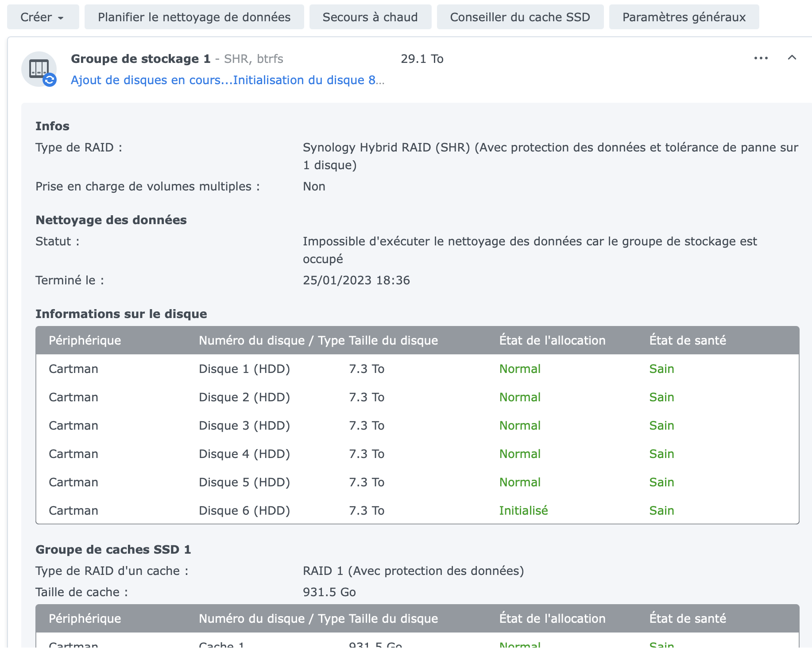Click the storage group icon

pos(39,69)
